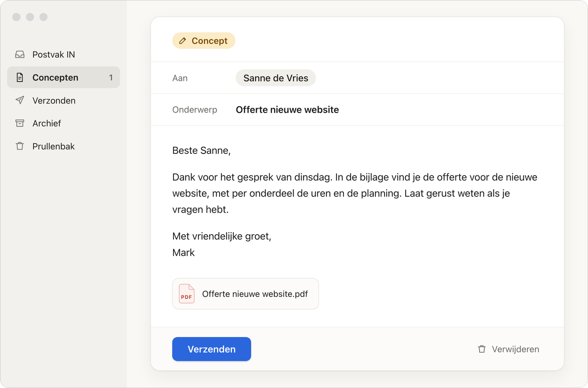Click the Verzonden paper plane icon
The width and height of the screenshot is (588, 388).
coord(20,100)
